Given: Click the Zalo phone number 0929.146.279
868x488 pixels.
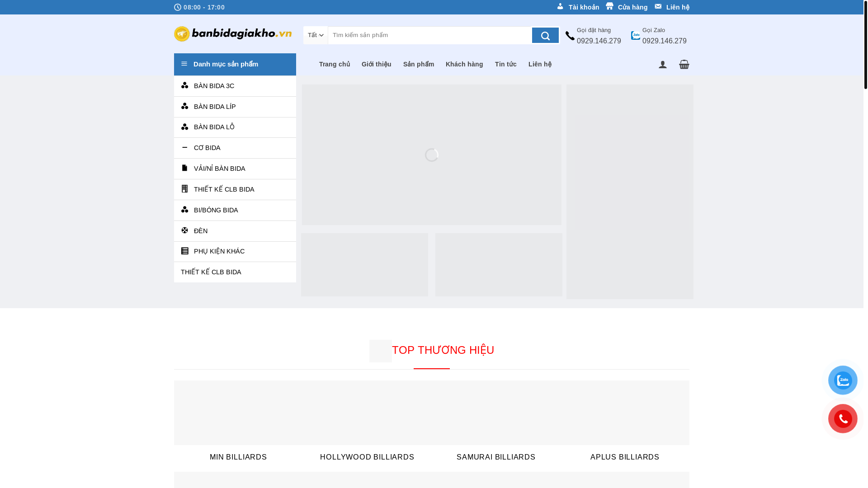Looking at the screenshot, I should point(665,41).
